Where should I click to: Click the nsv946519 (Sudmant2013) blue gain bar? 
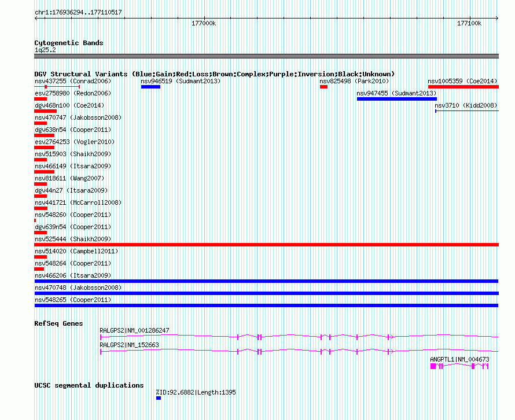(x=151, y=87)
